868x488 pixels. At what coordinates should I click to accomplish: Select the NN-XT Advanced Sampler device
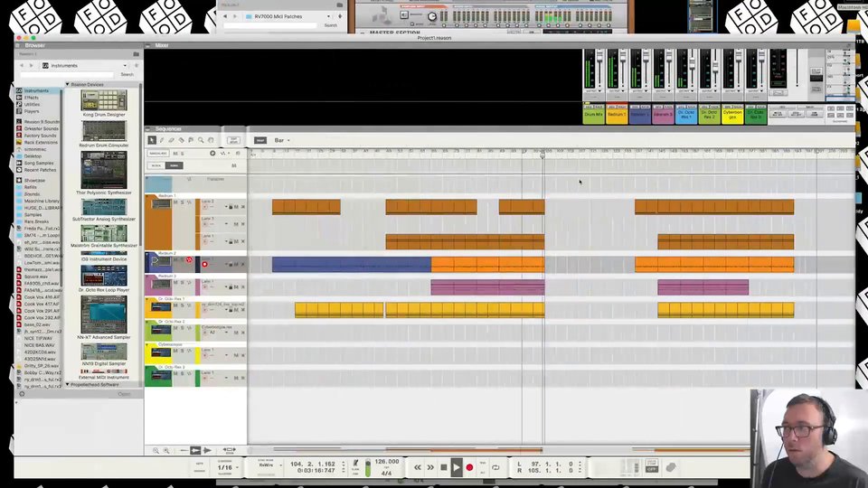[103, 317]
